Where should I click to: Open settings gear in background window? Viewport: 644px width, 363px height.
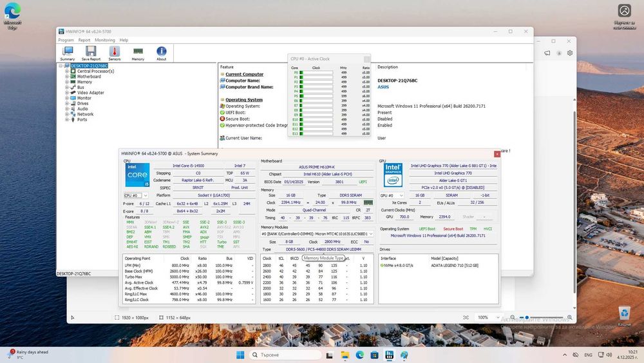click(x=570, y=53)
